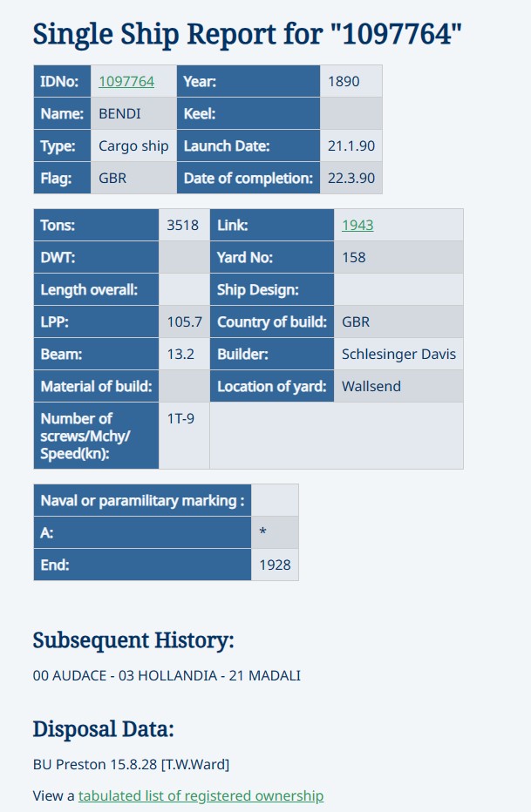Select the builder Schlesinger Davis cell
This screenshot has width=531, height=812.
point(398,354)
